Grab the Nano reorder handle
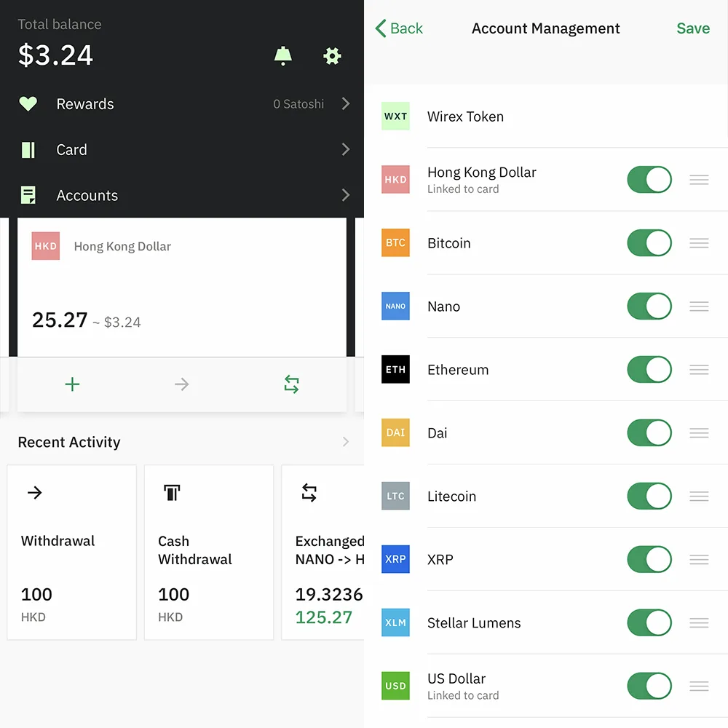The height and width of the screenshot is (728, 728). tap(699, 306)
